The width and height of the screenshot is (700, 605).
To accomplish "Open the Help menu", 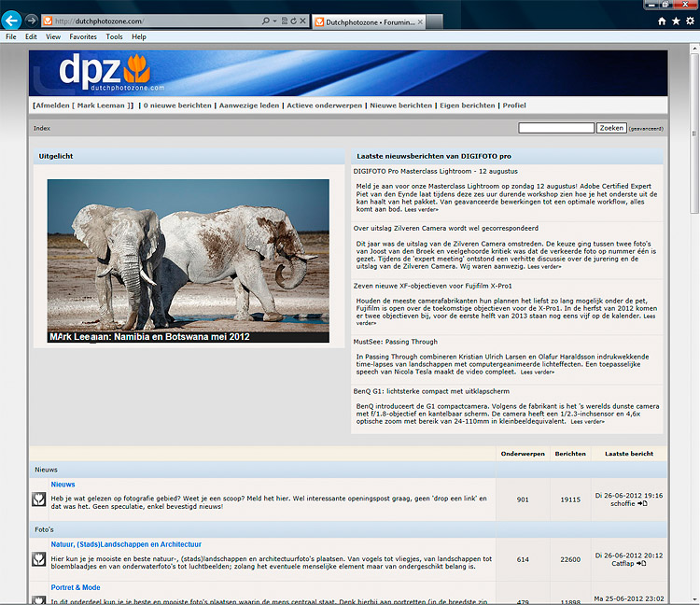I will (x=139, y=36).
